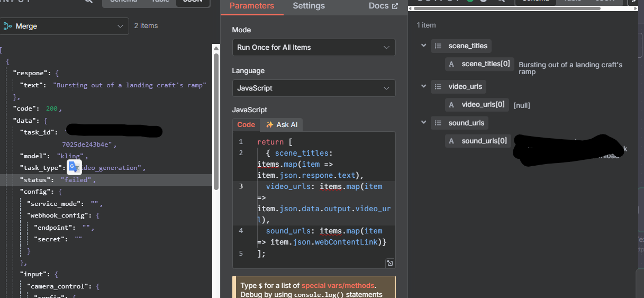
Task: Switch to the Code editor tab
Action: 246,125
